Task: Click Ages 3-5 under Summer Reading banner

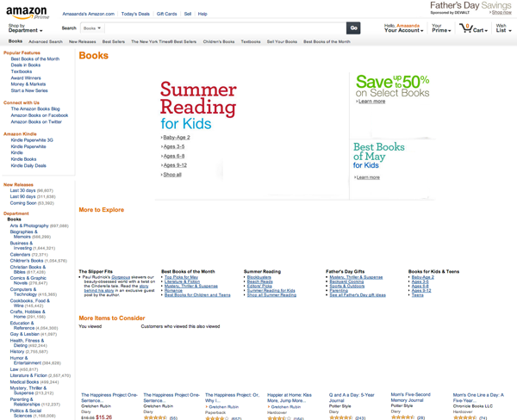Action: tap(174, 147)
